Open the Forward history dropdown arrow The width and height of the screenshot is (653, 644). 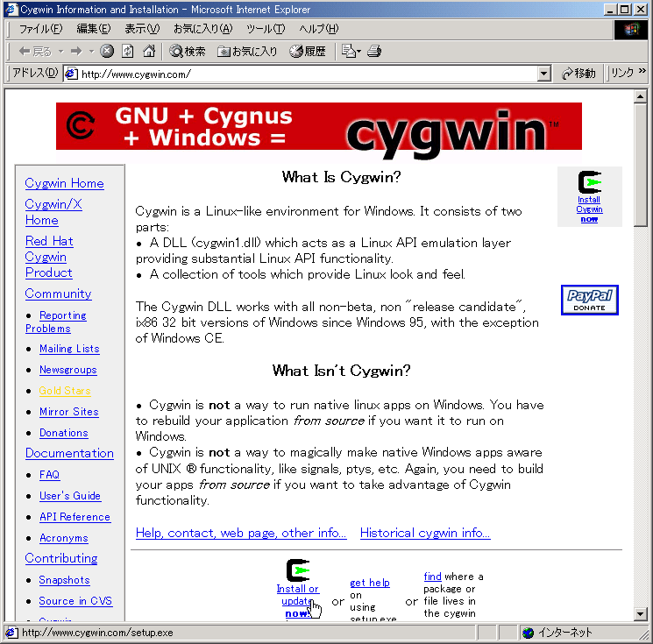point(92,51)
